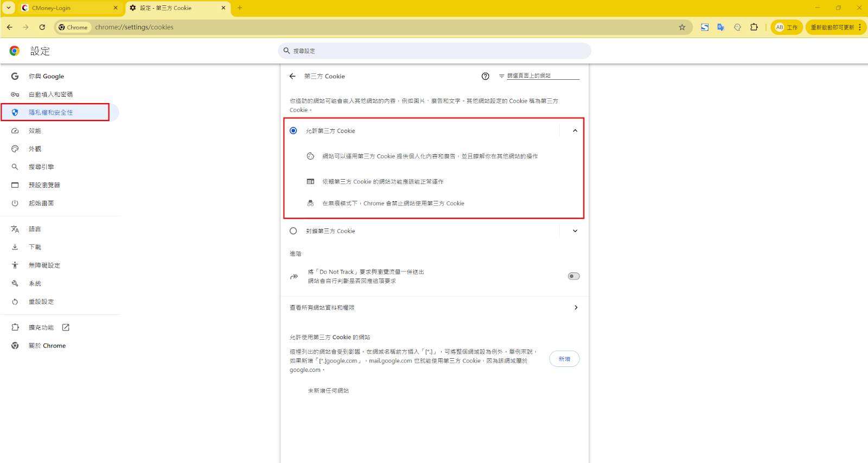Open the help question mark icon
Image resolution: width=868 pixels, height=463 pixels.
[x=486, y=77]
